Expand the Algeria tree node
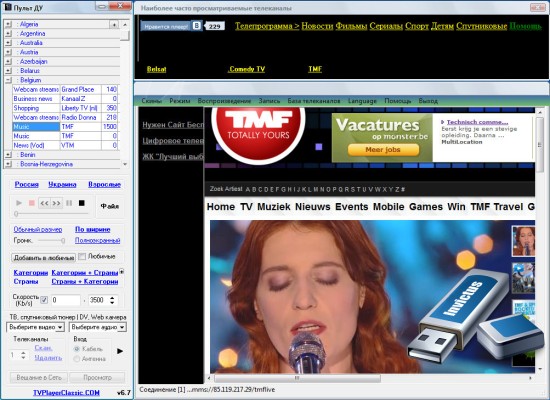This screenshot has height=400, width=550. (8, 24)
